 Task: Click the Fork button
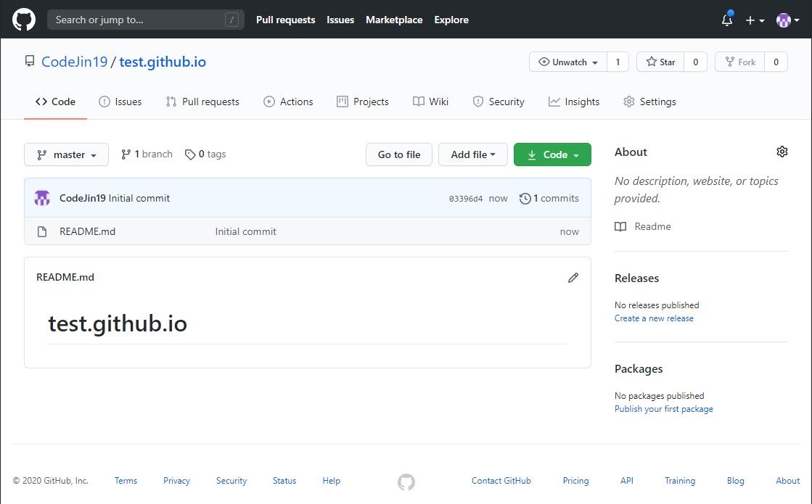pos(740,62)
